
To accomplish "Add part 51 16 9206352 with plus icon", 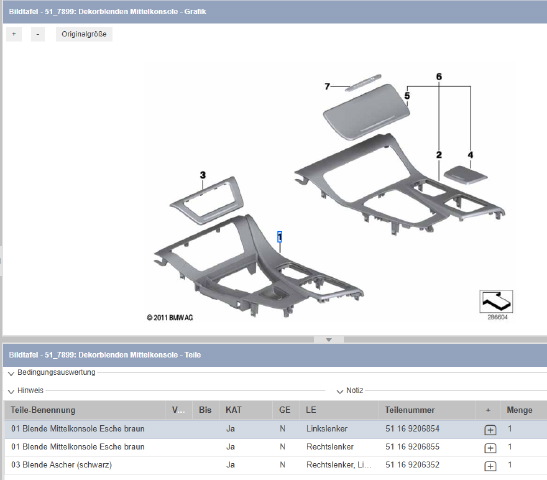I will tap(490, 466).
